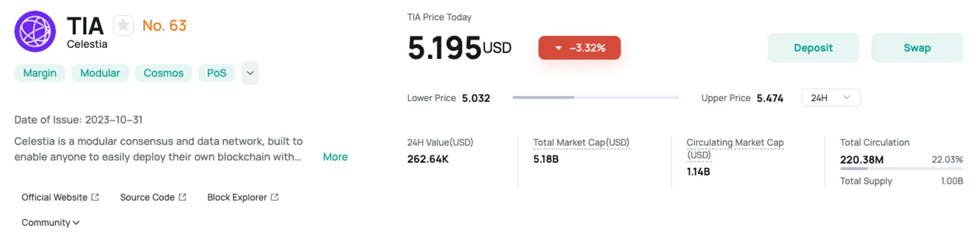Click the red -3.32% price change badge
Viewport: 980px width, 242px height.
pos(579,48)
